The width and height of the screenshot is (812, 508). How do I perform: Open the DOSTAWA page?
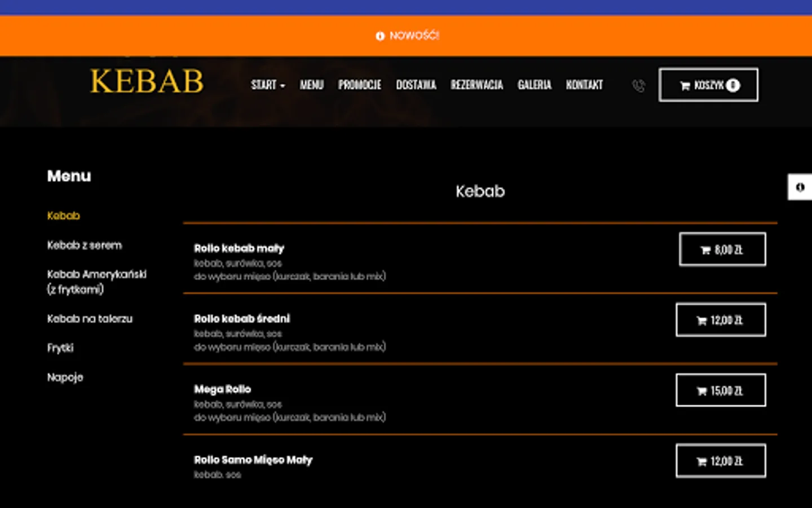416,85
